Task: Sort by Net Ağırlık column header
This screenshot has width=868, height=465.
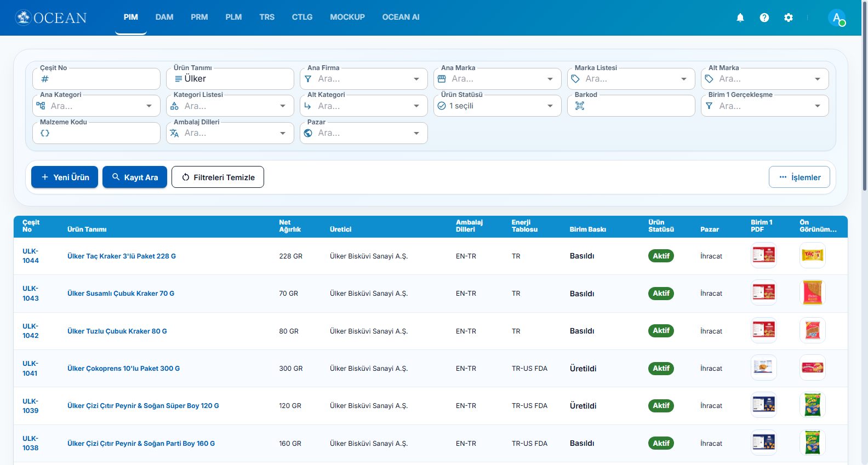Action: 290,226
